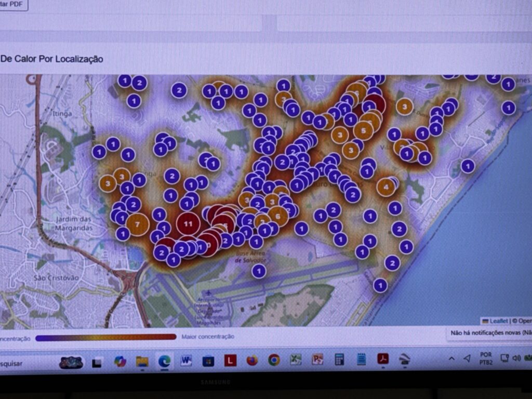Click the heat concentration gradient legend bar
The width and height of the screenshot is (532, 399).
click(106, 337)
